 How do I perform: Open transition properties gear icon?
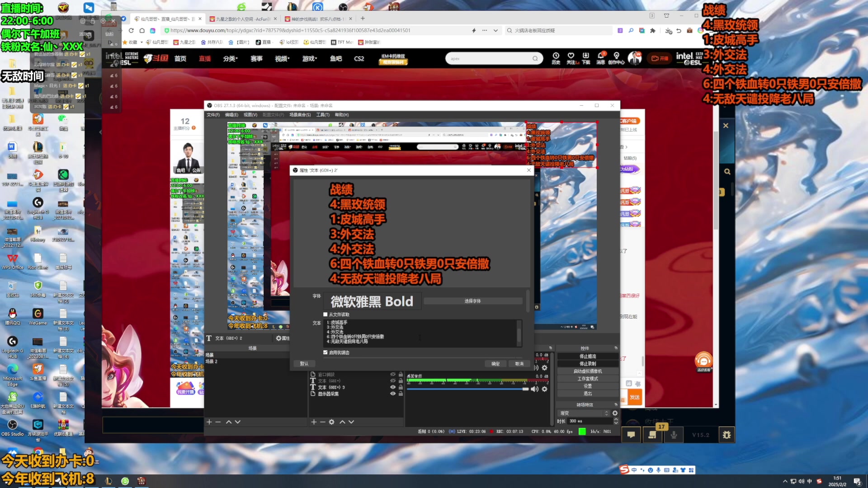coord(615,413)
